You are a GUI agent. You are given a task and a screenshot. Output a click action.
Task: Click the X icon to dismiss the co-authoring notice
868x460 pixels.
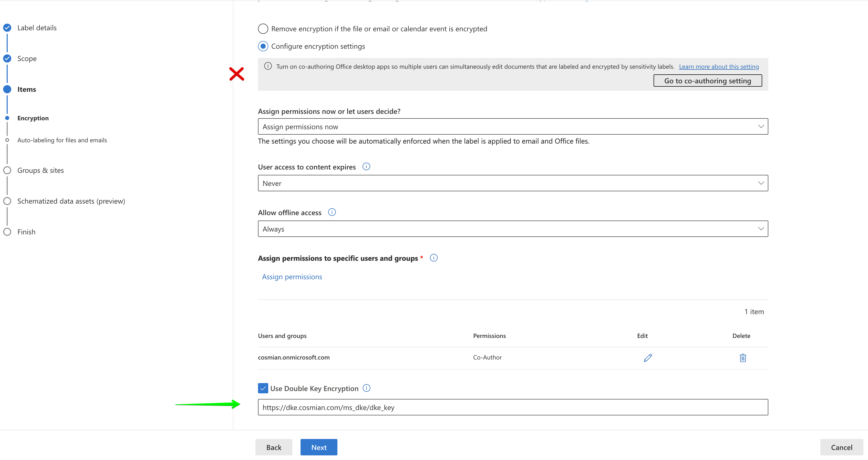[237, 74]
